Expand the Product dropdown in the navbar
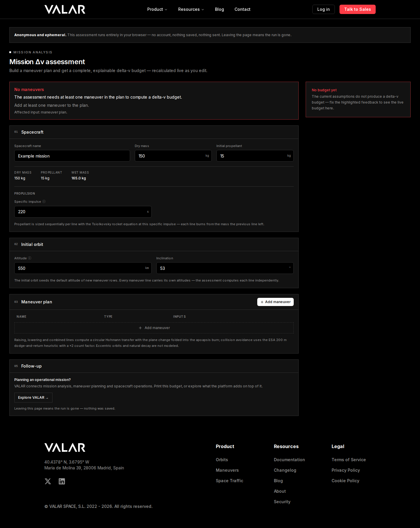 pyautogui.click(x=157, y=9)
